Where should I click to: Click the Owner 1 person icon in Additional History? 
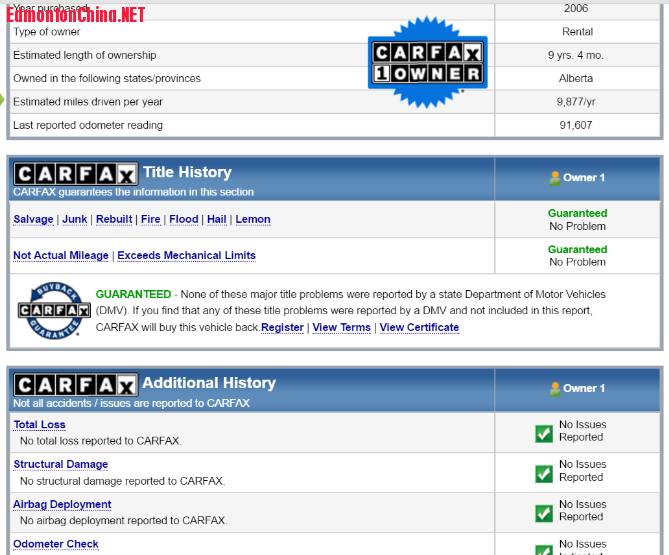coord(554,388)
